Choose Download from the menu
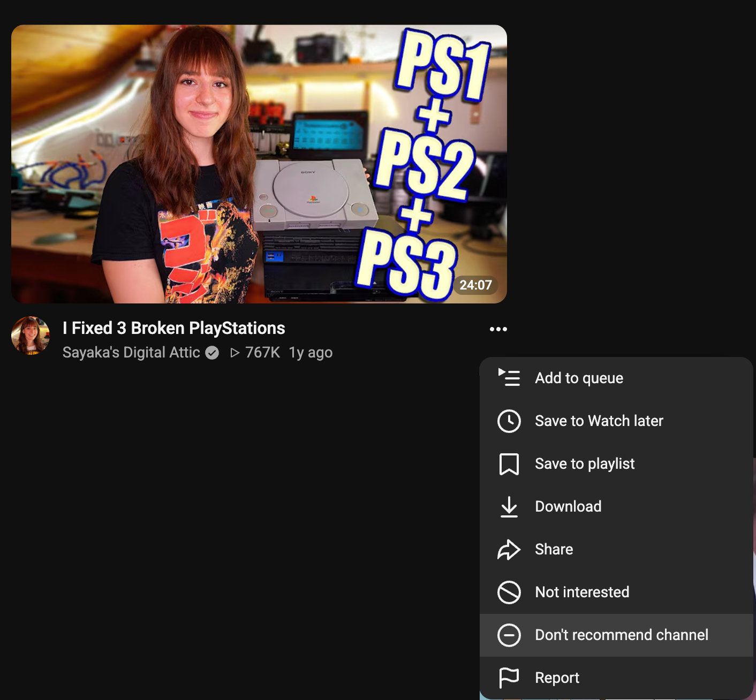 [x=616, y=507]
